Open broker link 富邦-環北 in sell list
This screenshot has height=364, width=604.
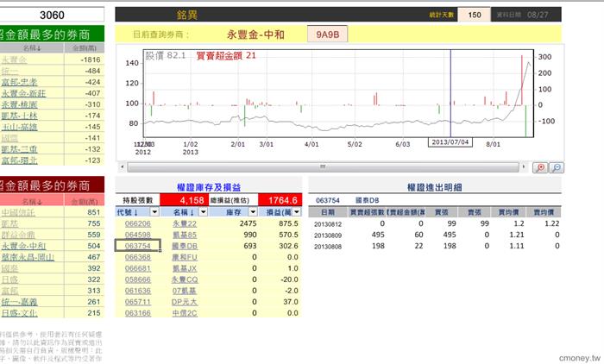pyautogui.click(x=19, y=160)
